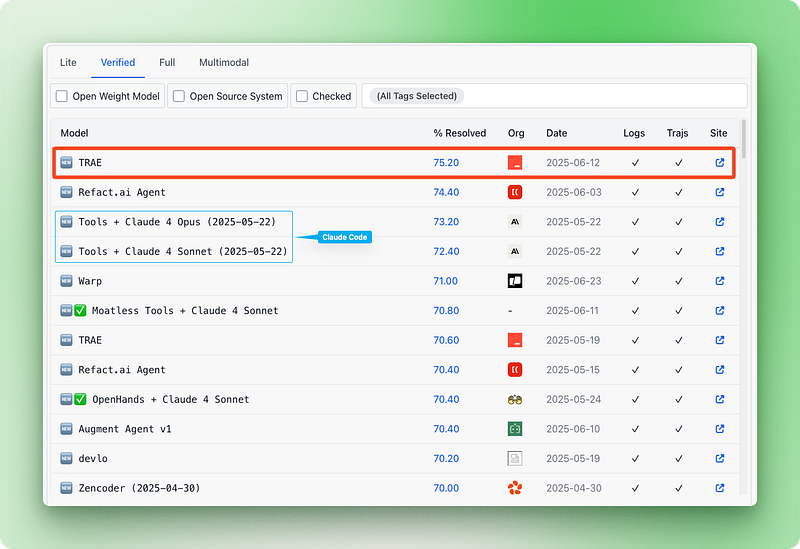This screenshot has width=800, height=549.
Task: Click Refact.ai org logo dated 2025-05-15
Action: tap(515, 369)
